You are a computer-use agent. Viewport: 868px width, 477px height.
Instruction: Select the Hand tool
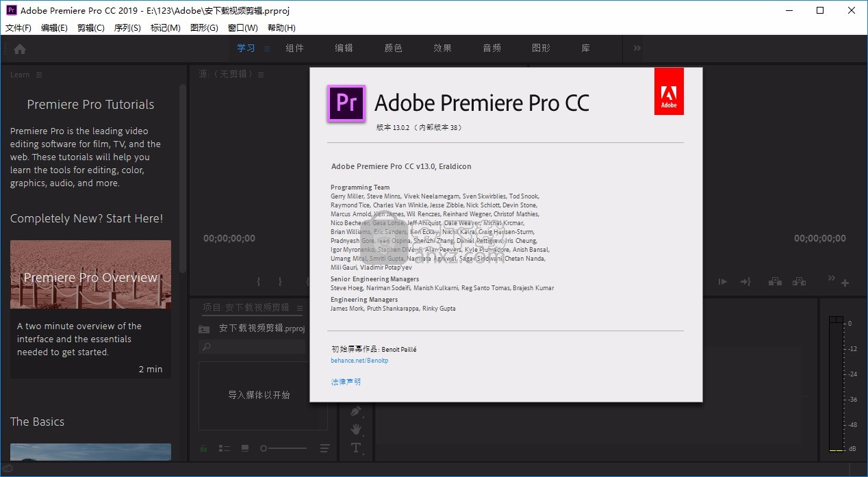pyautogui.click(x=356, y=430)
